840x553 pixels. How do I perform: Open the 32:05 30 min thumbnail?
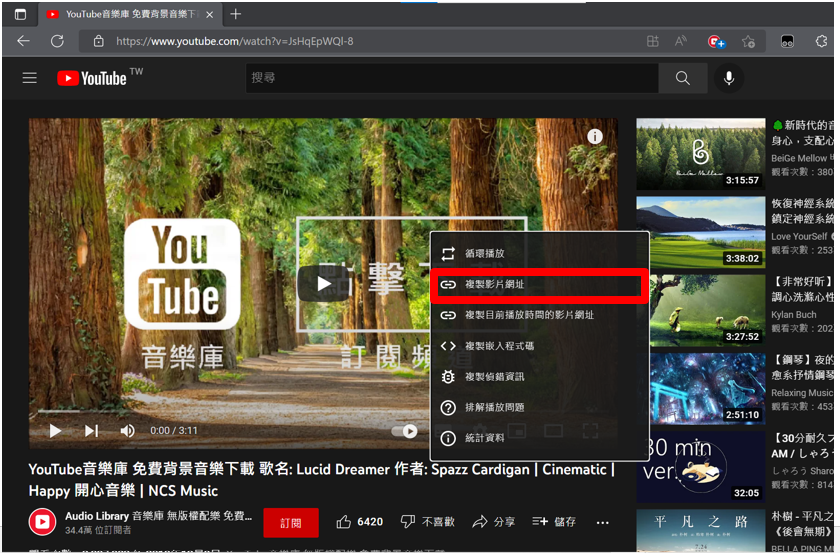pos(701,467)
